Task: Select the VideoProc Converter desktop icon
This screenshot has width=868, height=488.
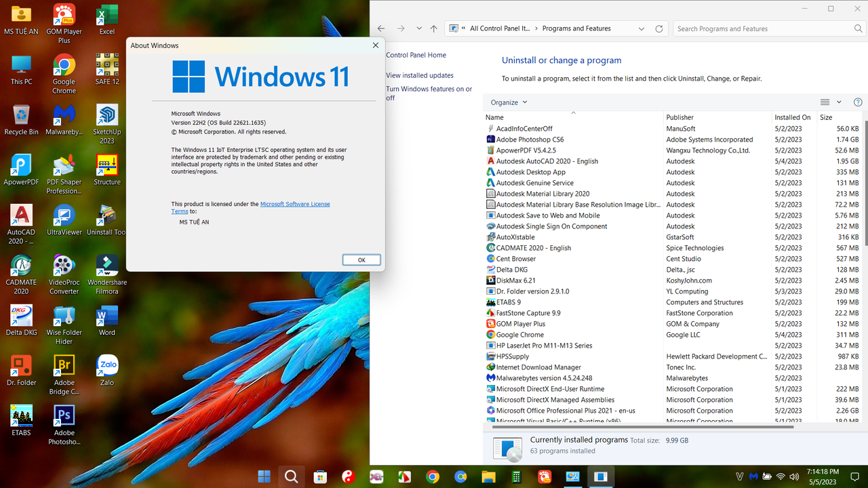Action: tap(64, 274)
